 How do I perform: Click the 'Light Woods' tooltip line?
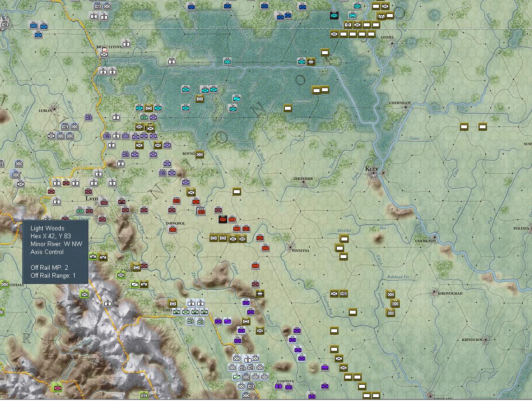[47, 228]
